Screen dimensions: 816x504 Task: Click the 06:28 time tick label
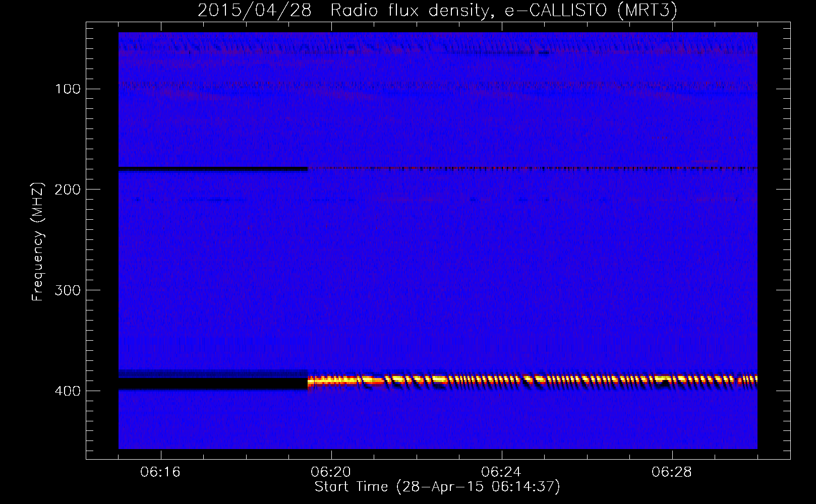click(x=672, y=472)
